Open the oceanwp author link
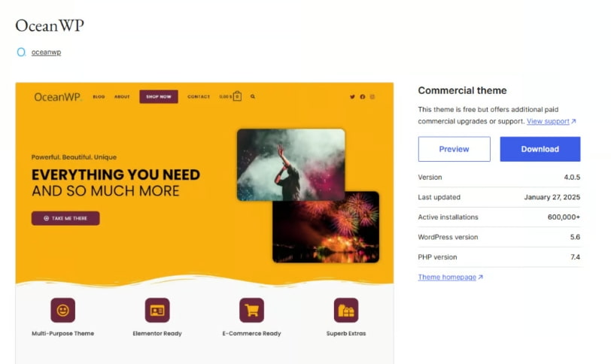The image size is (611, 364). click(x=46, y=52)
